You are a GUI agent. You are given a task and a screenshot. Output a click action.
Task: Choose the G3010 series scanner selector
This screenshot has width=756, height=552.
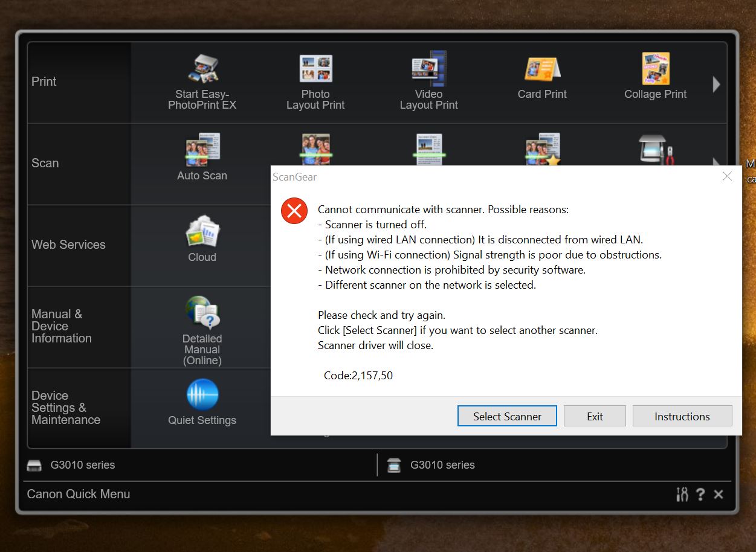433,465
